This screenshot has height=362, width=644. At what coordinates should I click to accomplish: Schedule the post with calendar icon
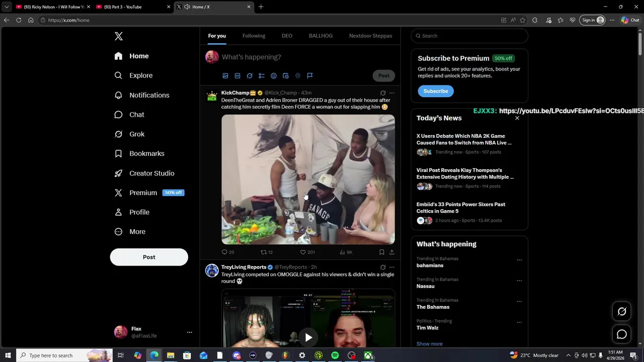[286, 76]
